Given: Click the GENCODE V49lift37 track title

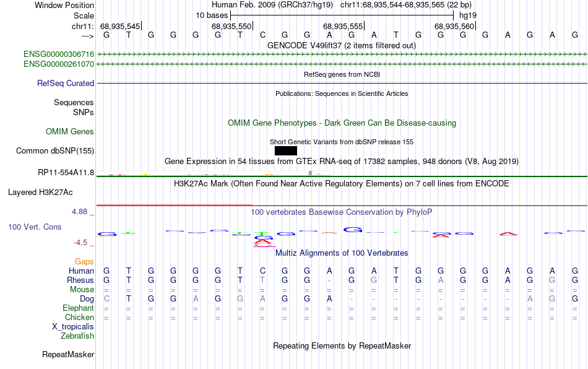Looking at the screenshot, I should tap(342, 46).
